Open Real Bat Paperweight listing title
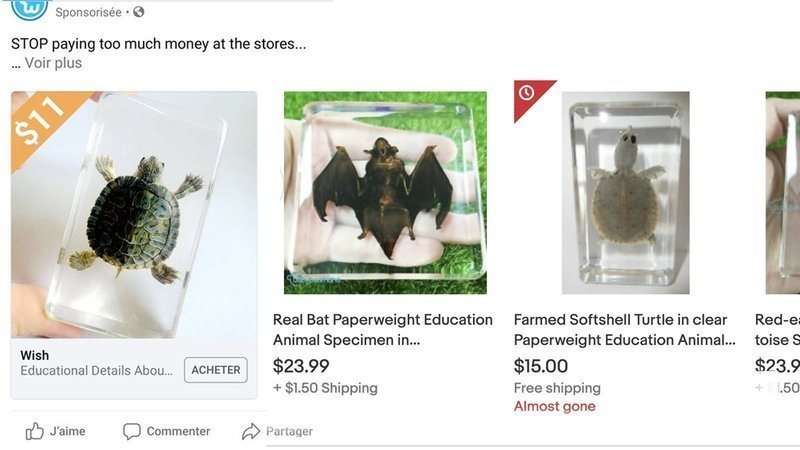 point(382,330)
